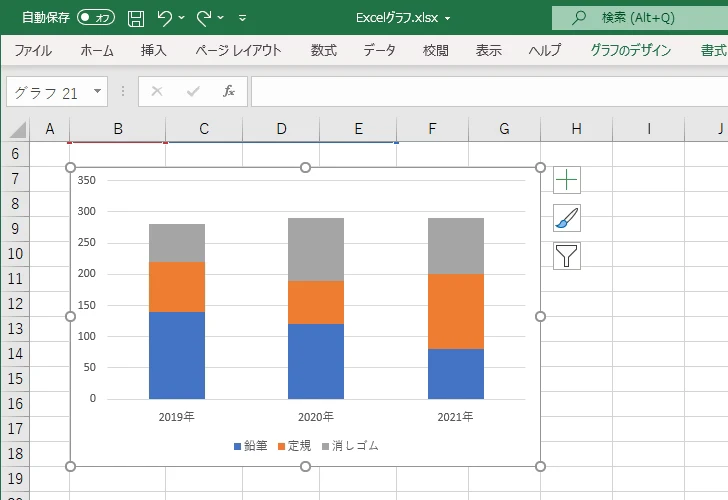
Task: Click the chart's top-center resize handle
Action: [x=306, y=168]
